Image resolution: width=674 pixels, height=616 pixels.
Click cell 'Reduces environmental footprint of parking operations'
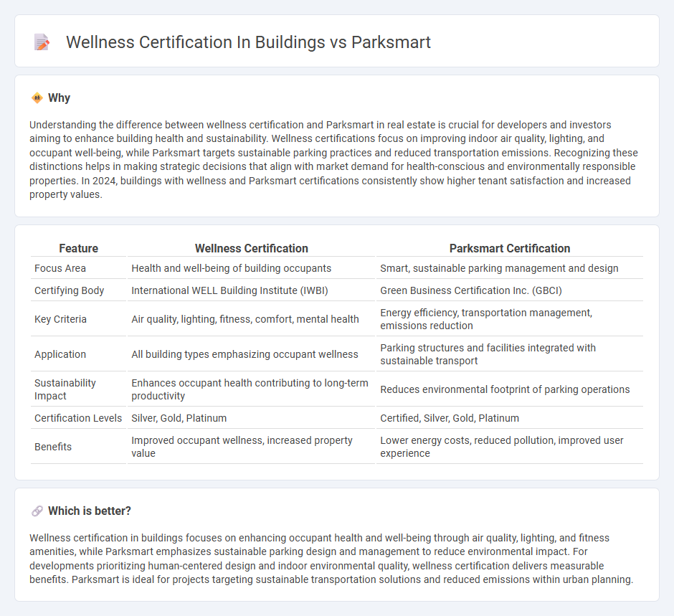pyautogui.click(x=505, y=389)
